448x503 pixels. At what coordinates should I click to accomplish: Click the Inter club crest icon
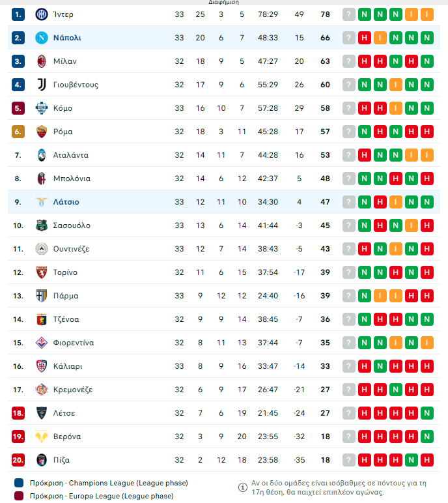click(x=42, y=14)
